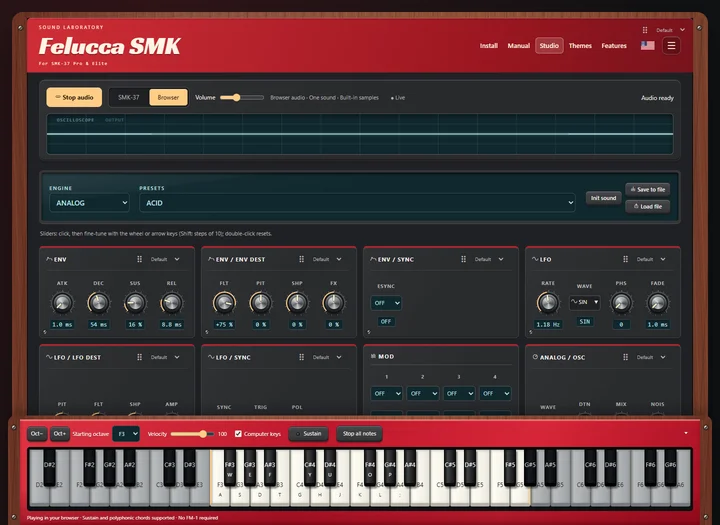Click the ENV REL knob
The width and height of the screenshot is (720, 525).
[171, 303]
